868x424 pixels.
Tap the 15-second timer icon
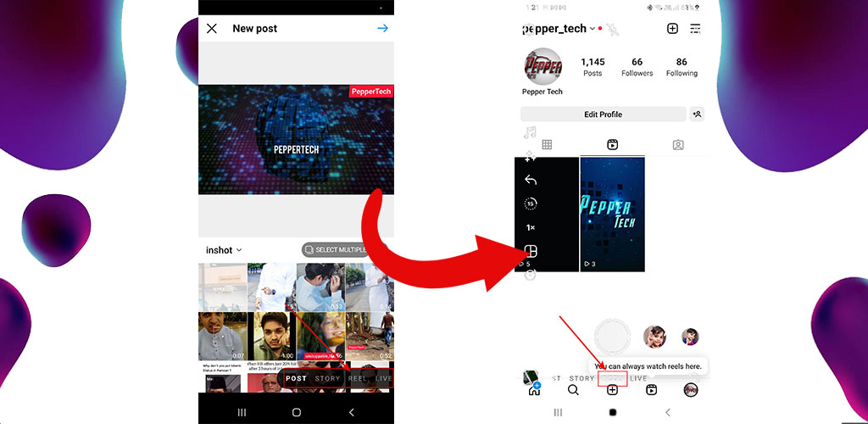(531, 204)
